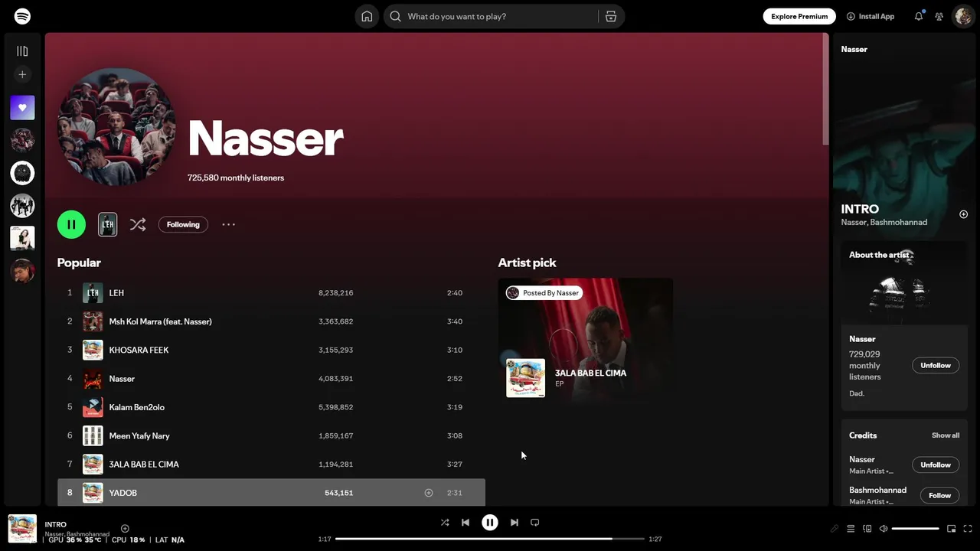Unfollow via the Following button
Screen dimensions: 980x551
[x=183, y=224]
